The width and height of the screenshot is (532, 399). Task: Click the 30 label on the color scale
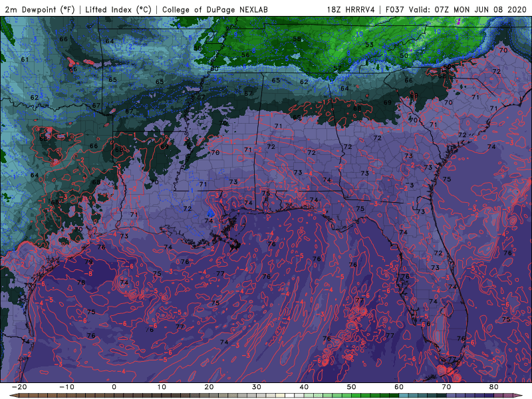click(257, 387)
